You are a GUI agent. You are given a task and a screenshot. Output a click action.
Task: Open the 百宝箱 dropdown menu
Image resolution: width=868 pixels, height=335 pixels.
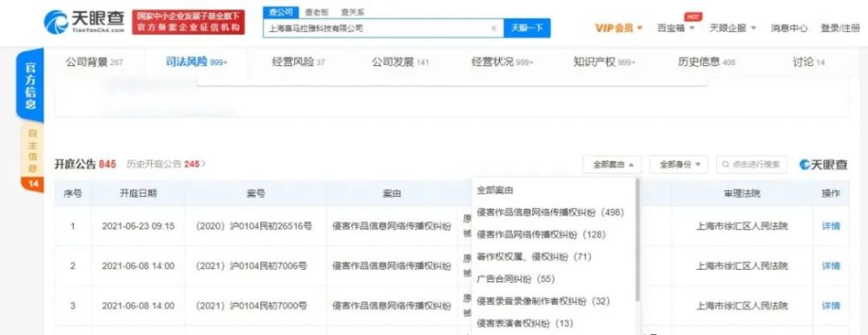click(675, 28)
